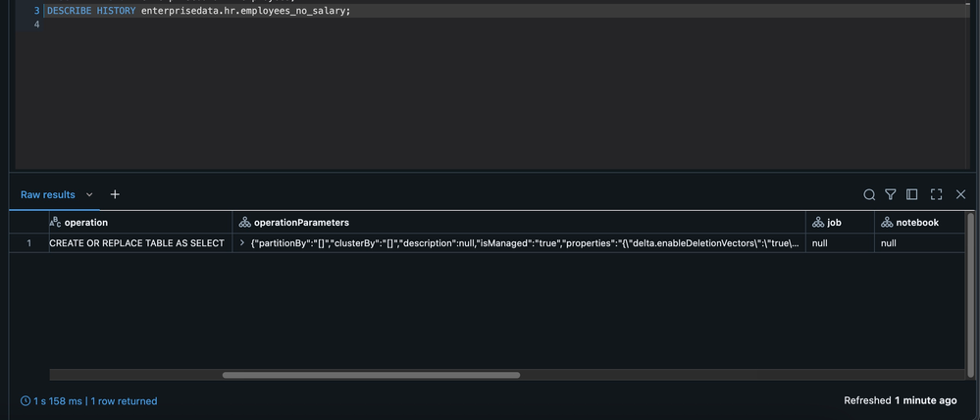Click the notebook column type icon
The height and width of the screenshot is (420, 980).
click(887, 223)
